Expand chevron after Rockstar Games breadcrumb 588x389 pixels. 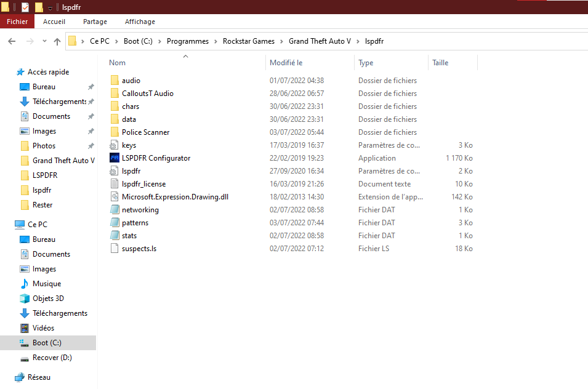(281, 41)
